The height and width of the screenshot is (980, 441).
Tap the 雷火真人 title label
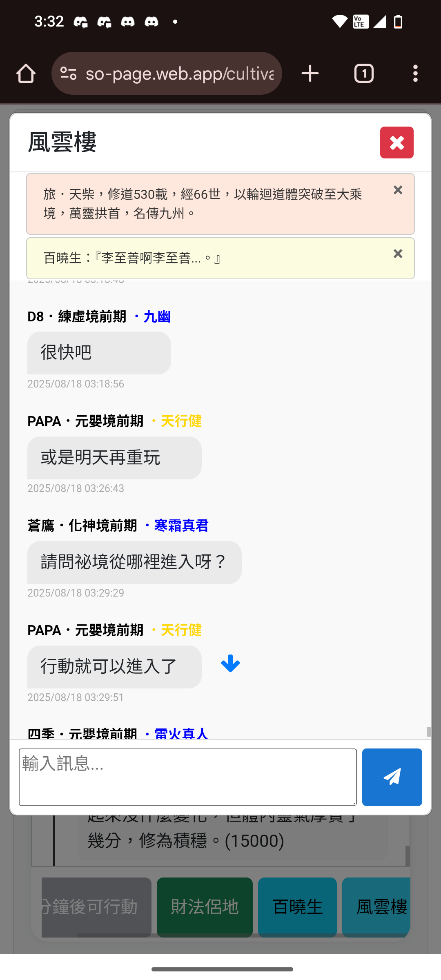pos(181,734)
